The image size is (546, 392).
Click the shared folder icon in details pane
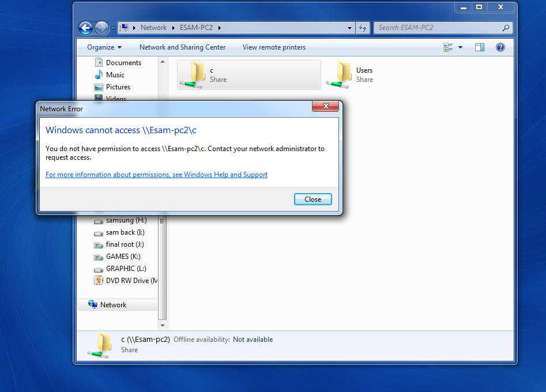click(x=100, y=345)
